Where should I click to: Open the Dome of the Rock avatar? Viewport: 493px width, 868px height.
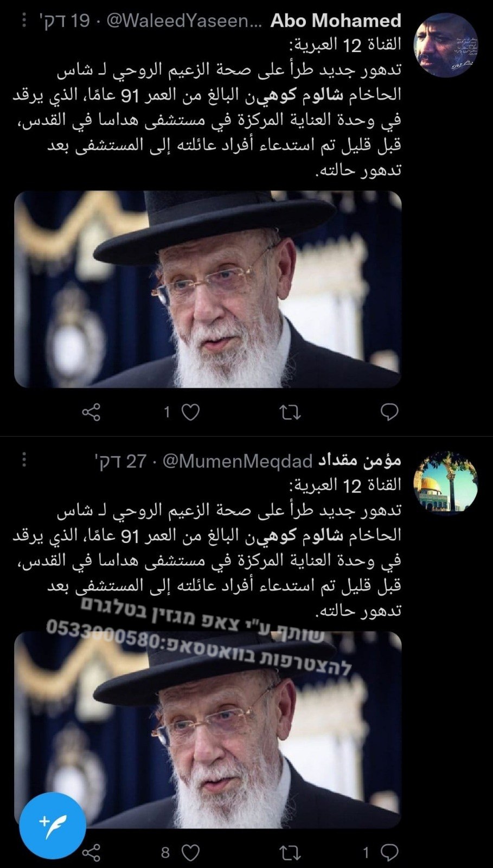(446, 483)
